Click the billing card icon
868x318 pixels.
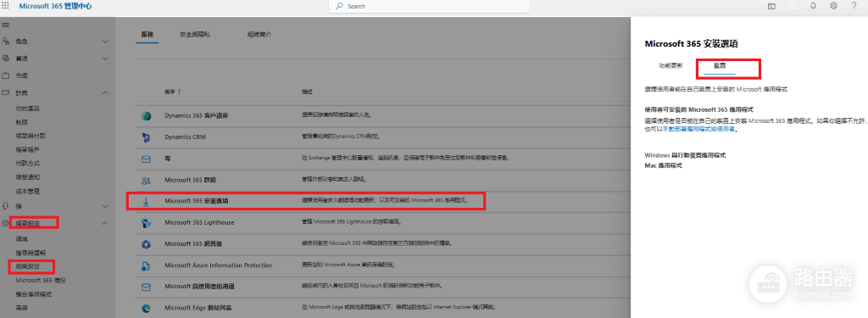6,92
